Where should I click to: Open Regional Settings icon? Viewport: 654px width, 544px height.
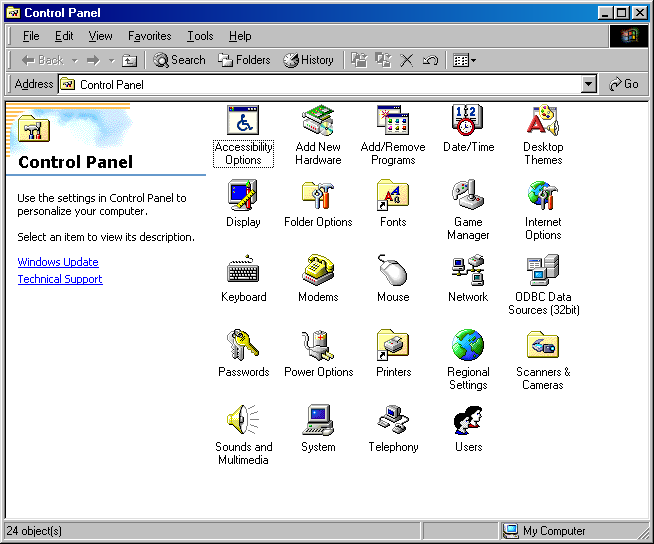coord(468,345)
